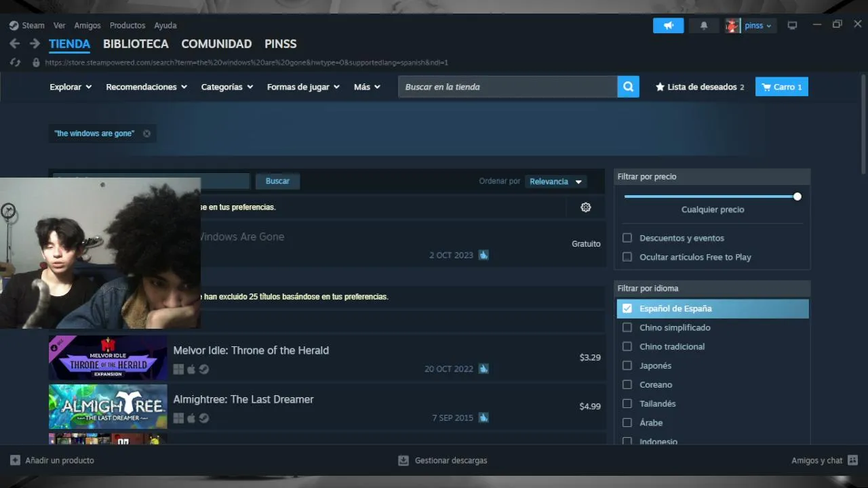Reload the store page
The width and height of the screenshot is (868, 488).
click(x=15, y=62)
